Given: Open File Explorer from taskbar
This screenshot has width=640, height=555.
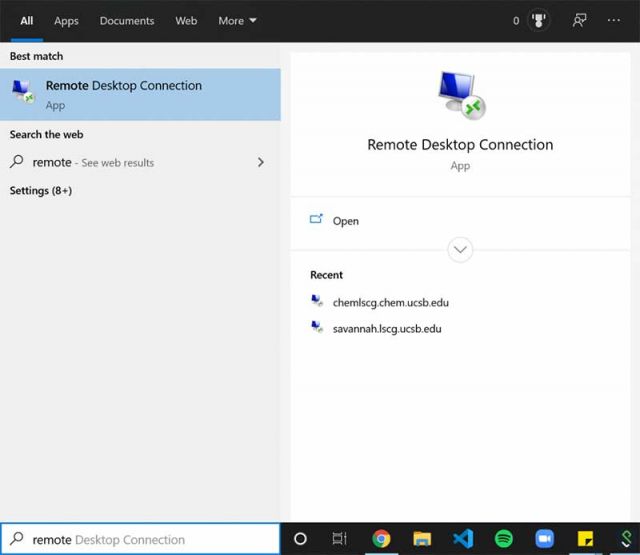Looking at the screenshot, I should [422, 539].
